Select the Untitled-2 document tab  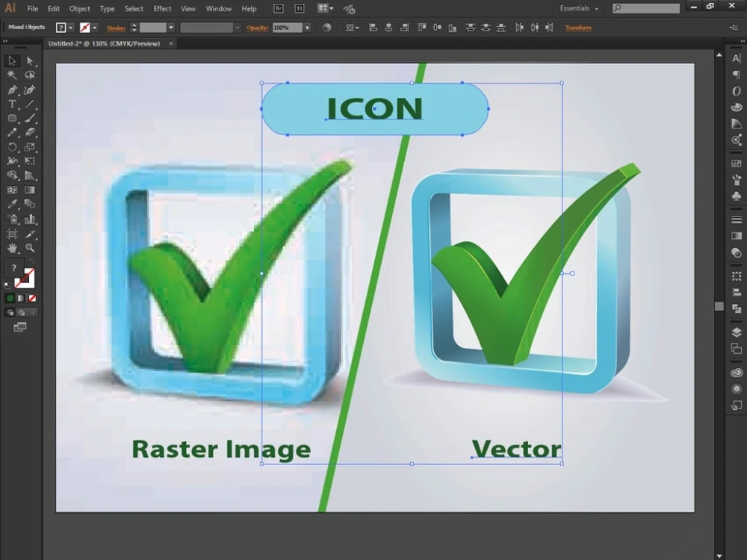click(105, 43)
